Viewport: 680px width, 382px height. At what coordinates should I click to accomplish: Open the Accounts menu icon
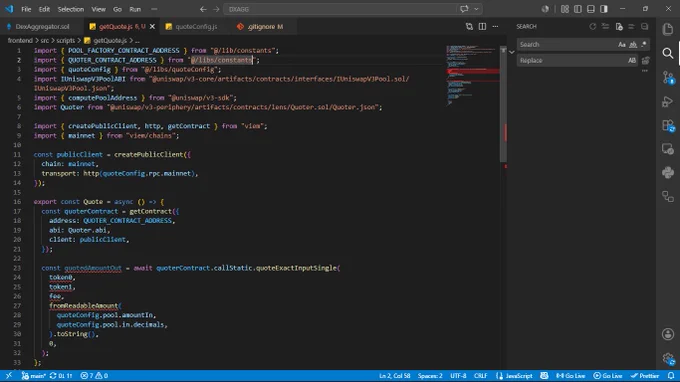point(668,334)
